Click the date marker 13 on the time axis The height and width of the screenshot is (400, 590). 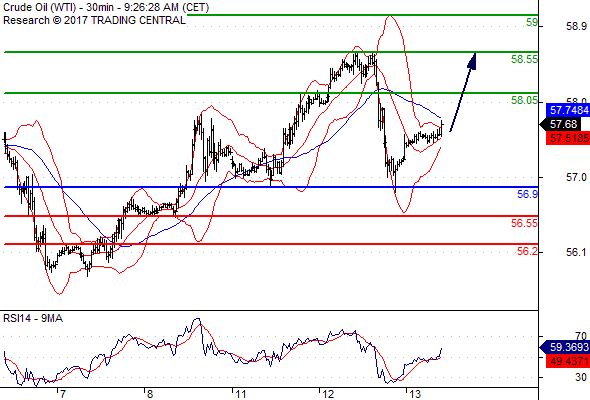(x=415, y=394)
